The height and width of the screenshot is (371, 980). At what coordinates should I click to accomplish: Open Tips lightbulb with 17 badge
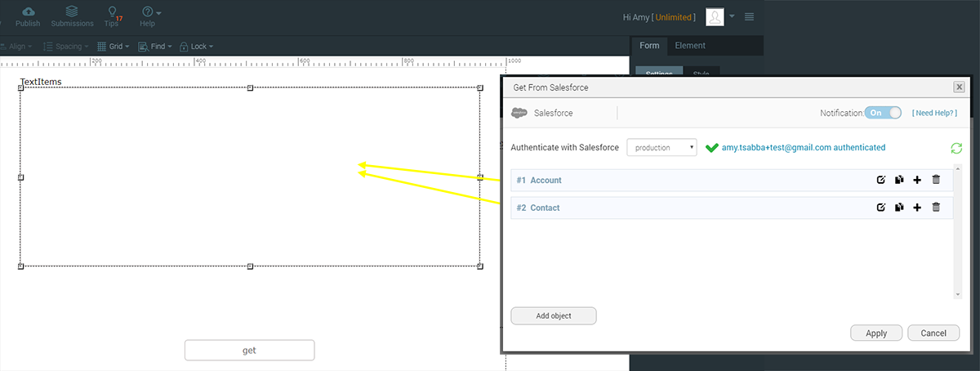tap(113, 11)
